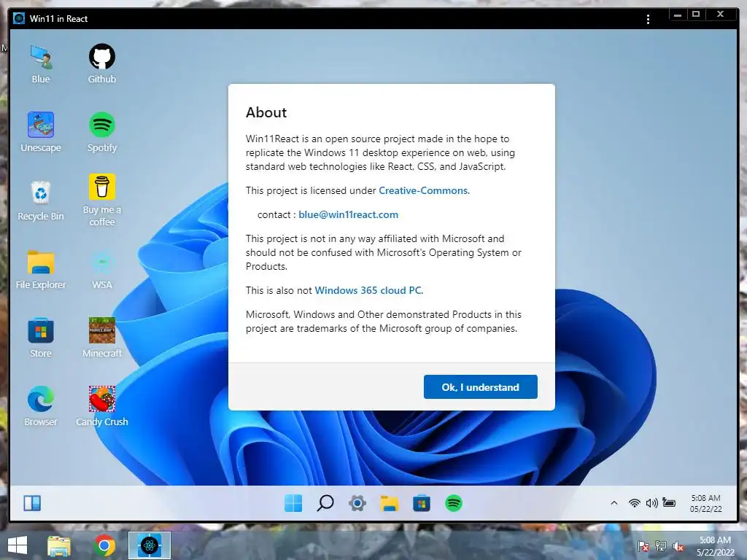747x560 pixels.
Task: Open the Creative-Commons license link
Action: [424, 190]
